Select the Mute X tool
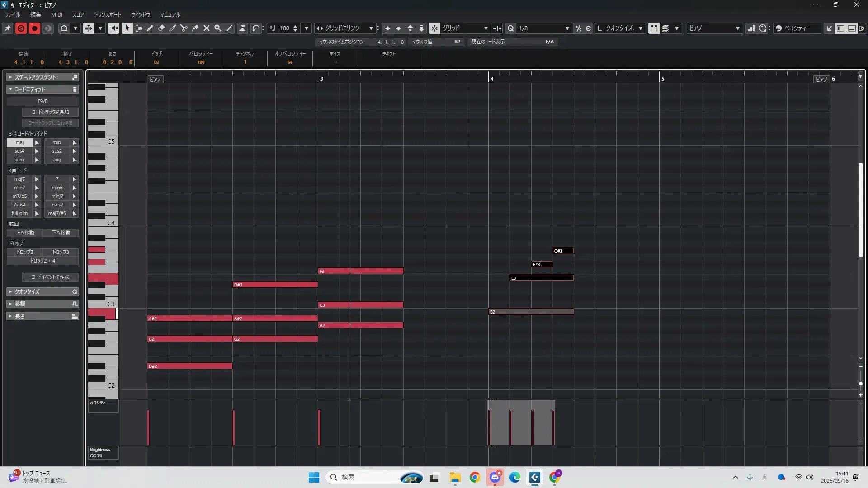Image resolution: width=868 pixels, height=488 pixels. (207, 28)
